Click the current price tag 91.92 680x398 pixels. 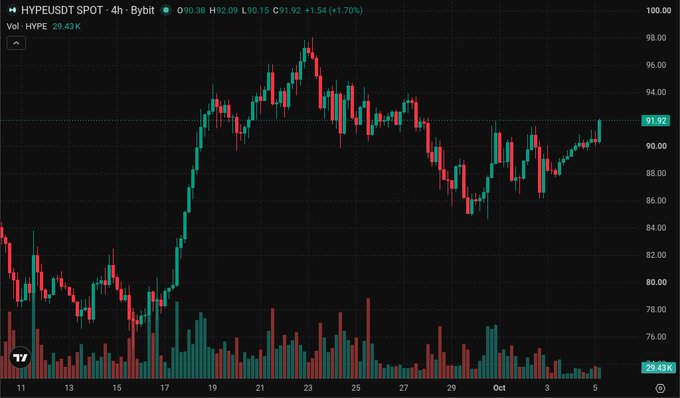click(x=656, y=121)
